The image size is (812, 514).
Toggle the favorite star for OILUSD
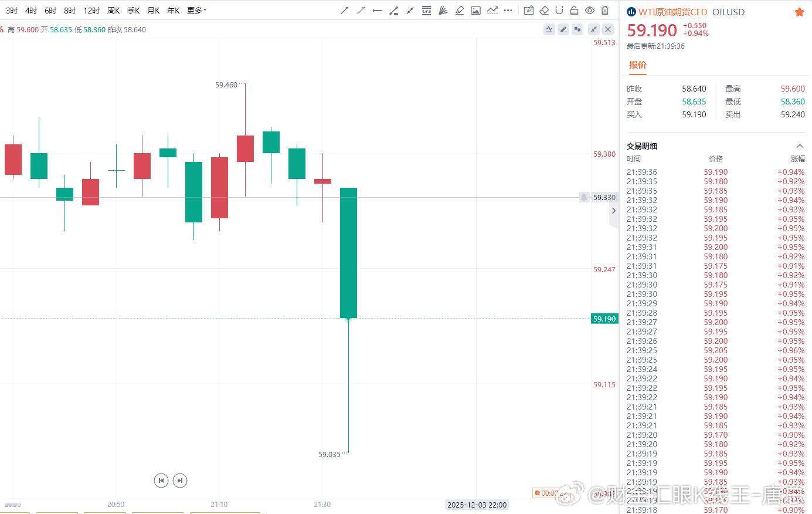[799, 12]
